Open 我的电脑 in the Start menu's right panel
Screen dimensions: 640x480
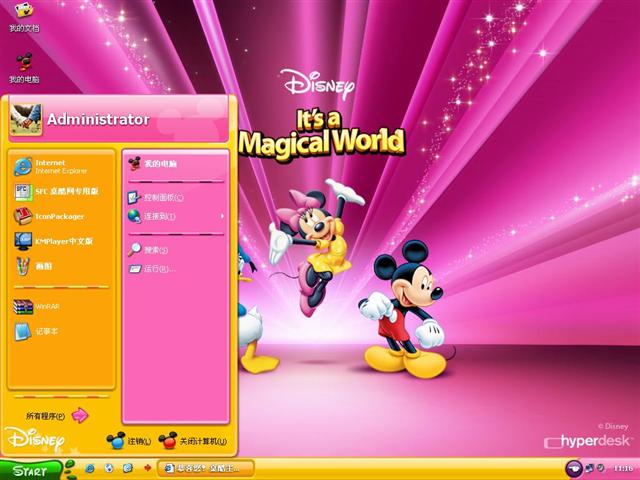(176, 164)
